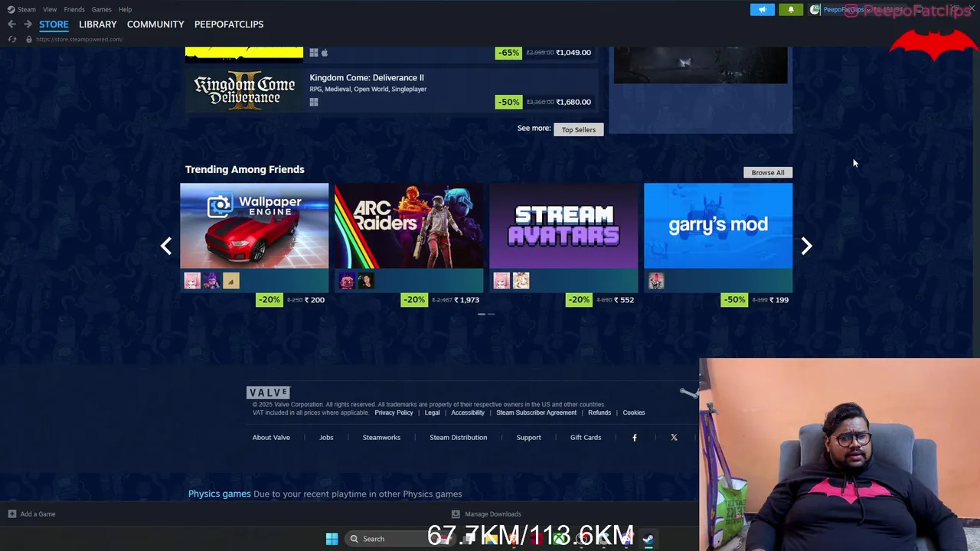
Task: Open the PEEPOFATCLIPS profile tab
Action: coord(229,24)
